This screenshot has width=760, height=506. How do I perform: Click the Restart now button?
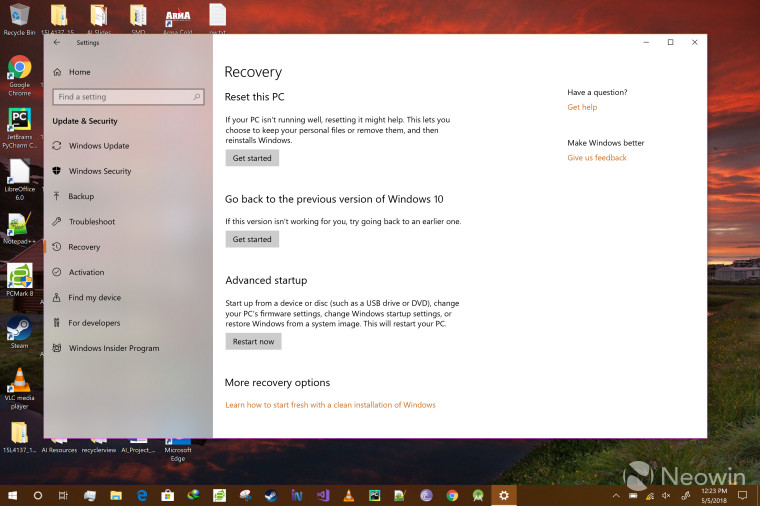pyautogui.click(x=253, y=342)
